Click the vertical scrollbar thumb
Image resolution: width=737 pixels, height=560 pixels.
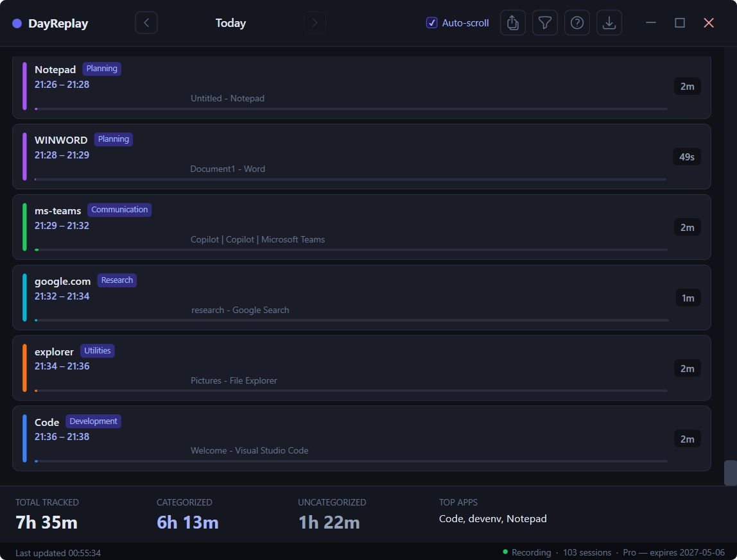[x=730, y=473]
